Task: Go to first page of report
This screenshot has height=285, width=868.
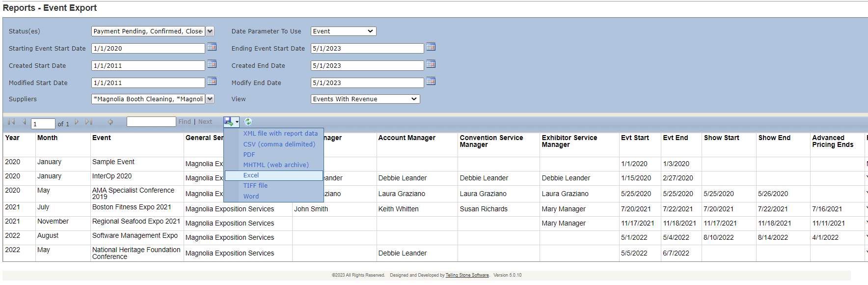Action: pyautogui.click(x=11, y=122)
